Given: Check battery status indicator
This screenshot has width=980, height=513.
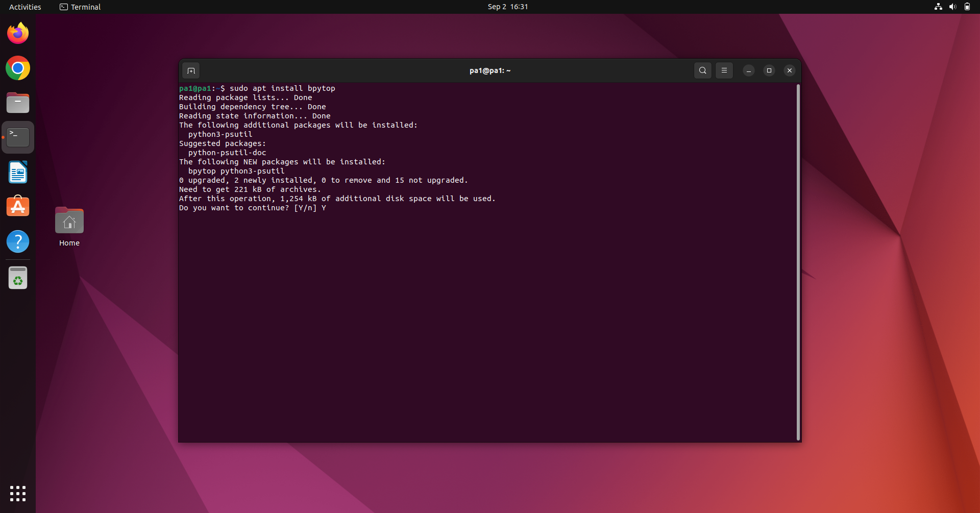Looking at the screenshot, I should click(967, 7).
